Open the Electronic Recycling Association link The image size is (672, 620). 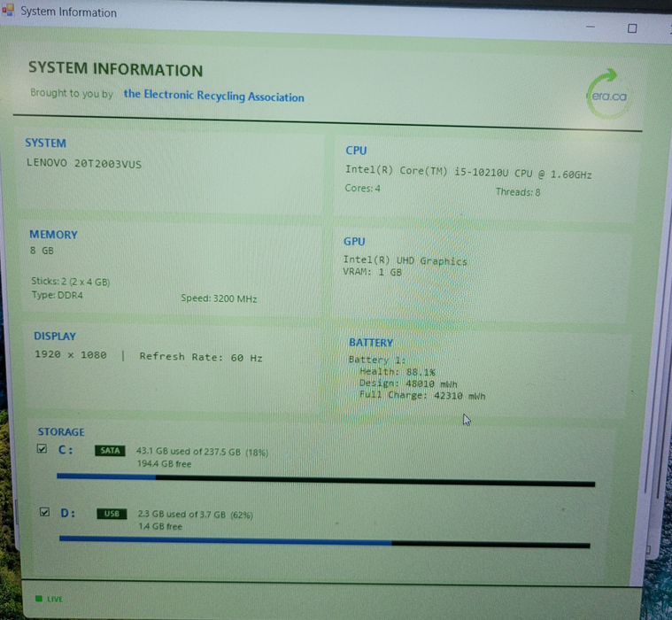(x=214, y=96)
